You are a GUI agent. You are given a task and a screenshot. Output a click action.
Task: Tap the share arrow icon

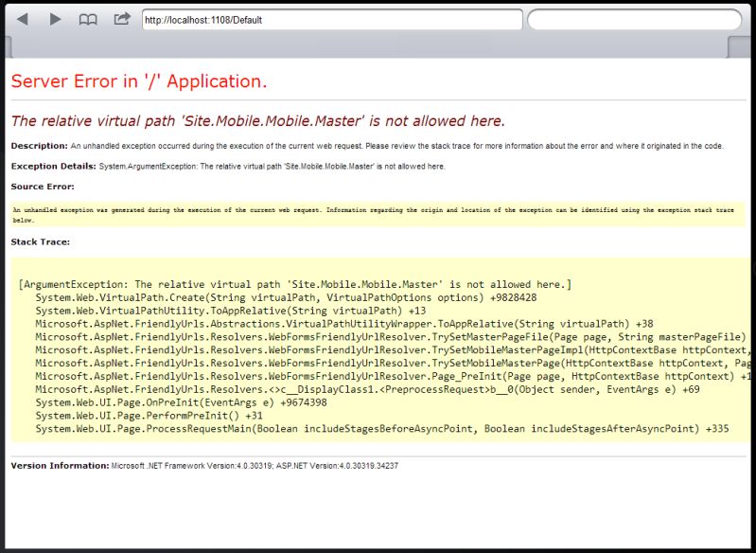[122, 19]
